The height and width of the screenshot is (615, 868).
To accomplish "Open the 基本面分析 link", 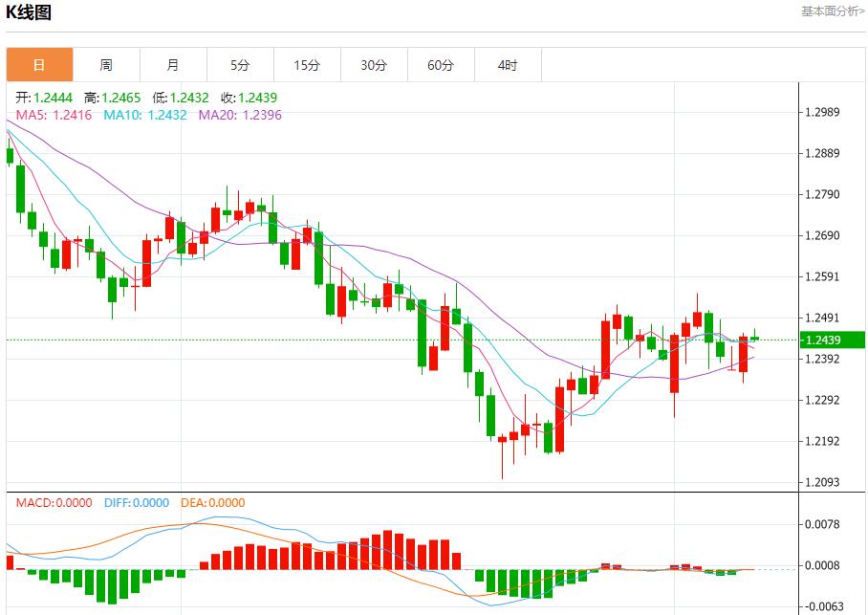I will (833, 11).
